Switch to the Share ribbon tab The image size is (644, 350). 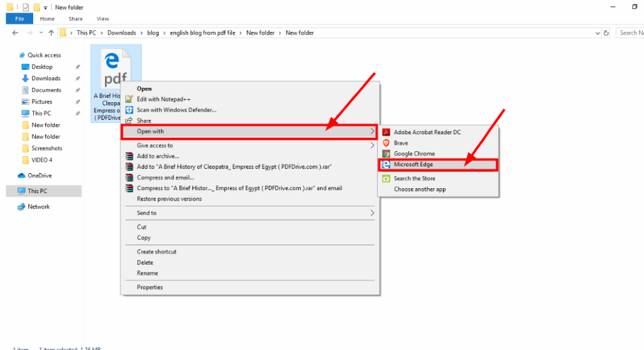76,19
